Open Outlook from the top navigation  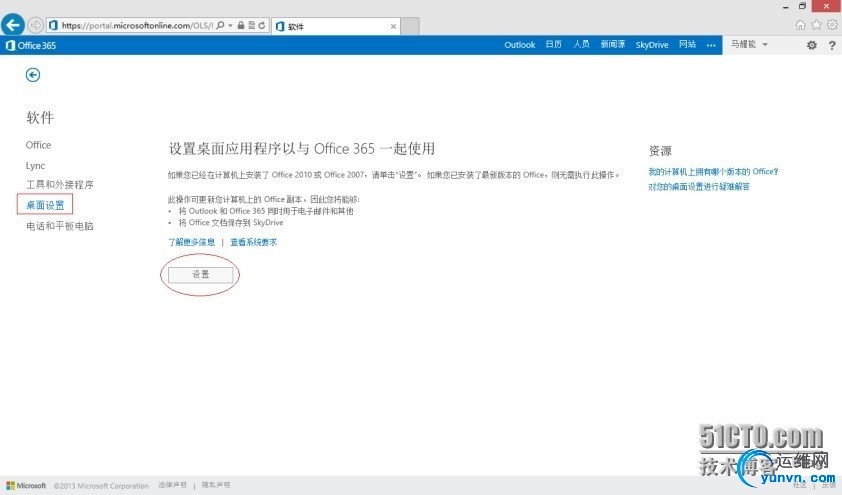(x=519, y=45)
